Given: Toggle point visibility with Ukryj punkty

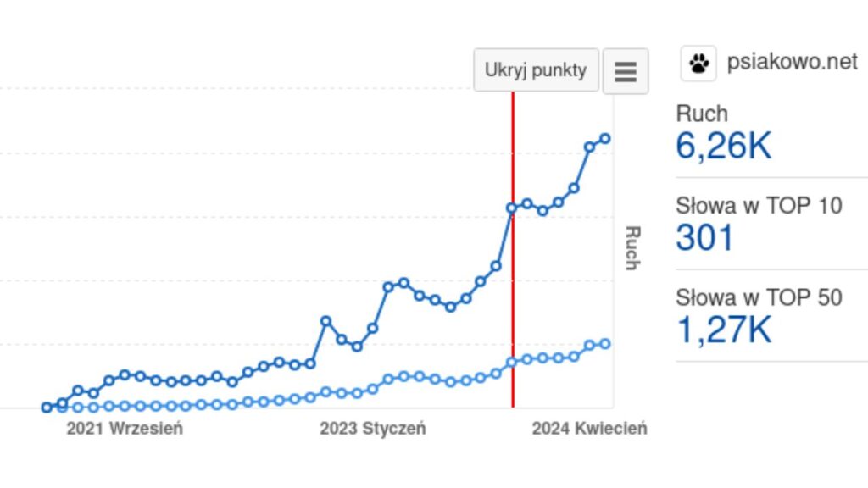Looking at the screenshot, I should (x=536, y=69).
